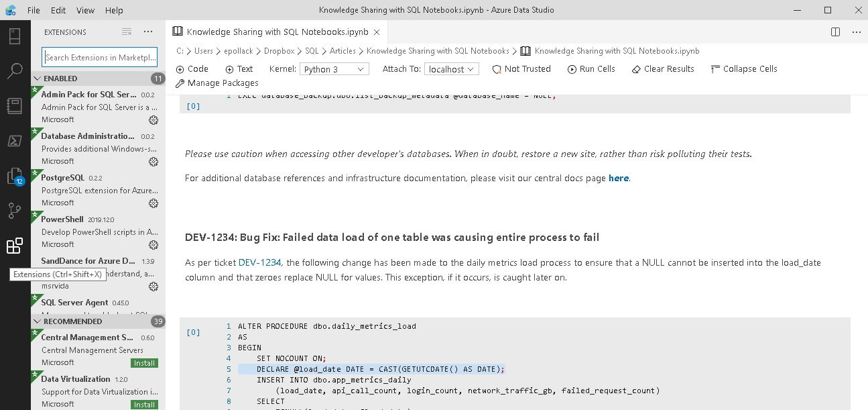Open gear menu for Database Administration extension
Viewport: 868px width, 410px height.
tap(153, 162)
